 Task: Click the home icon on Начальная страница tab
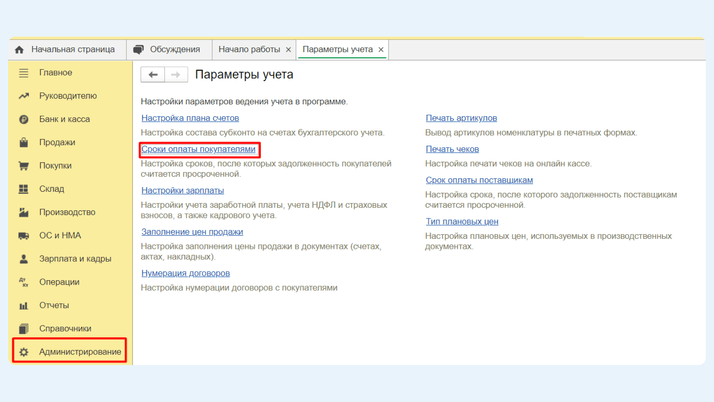click(19, 50)
